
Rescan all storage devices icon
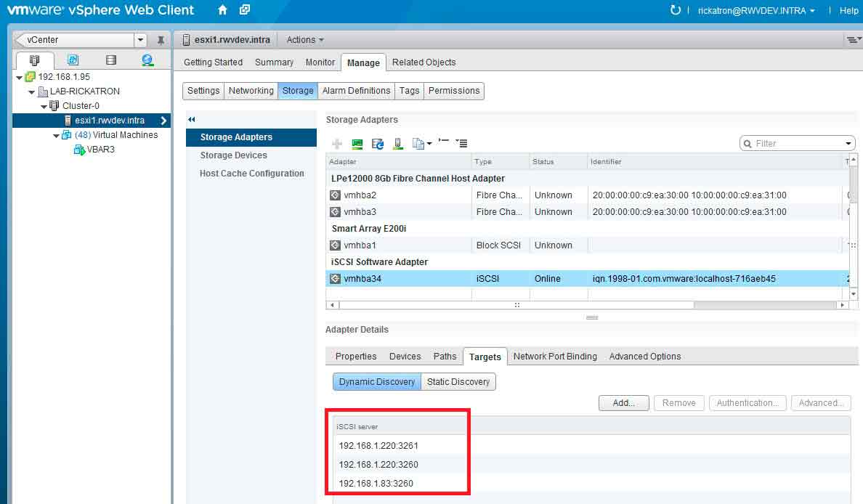tap(398, 144)
